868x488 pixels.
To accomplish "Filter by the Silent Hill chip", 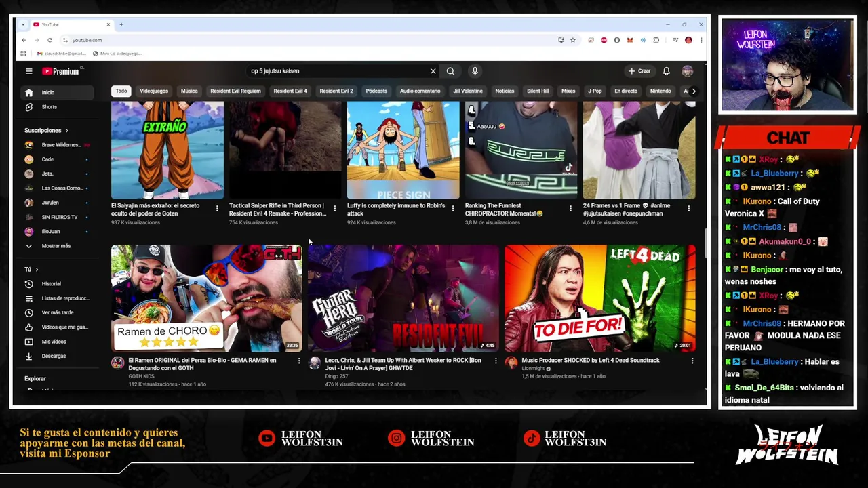I will tap(538, 91).
